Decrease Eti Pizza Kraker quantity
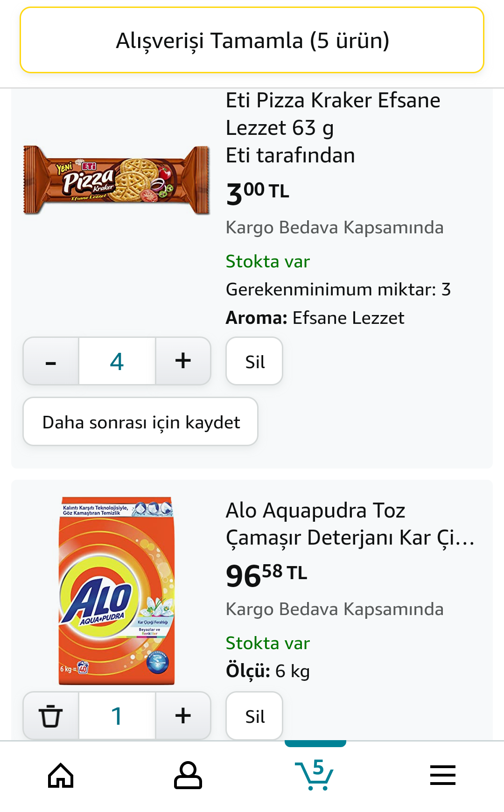The width and height of the screenshot is (504, 812). (51, 361)
